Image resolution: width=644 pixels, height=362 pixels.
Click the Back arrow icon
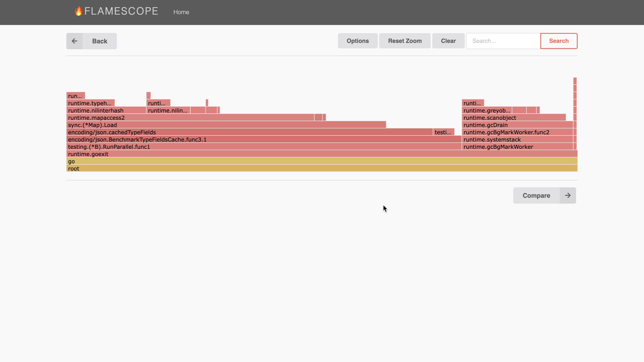click(x=74, y=41)
